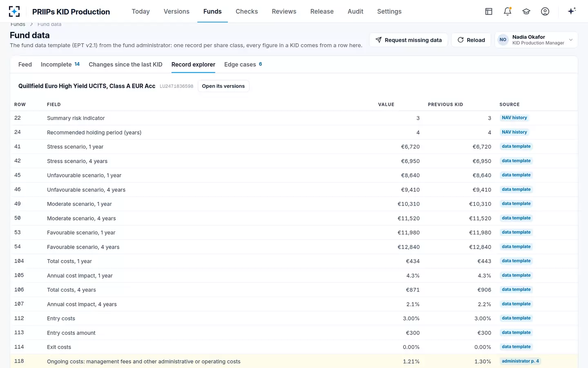Screen dimensions: 588x368
Task: Click Open its versions button
Action: (x=223, y=86)
